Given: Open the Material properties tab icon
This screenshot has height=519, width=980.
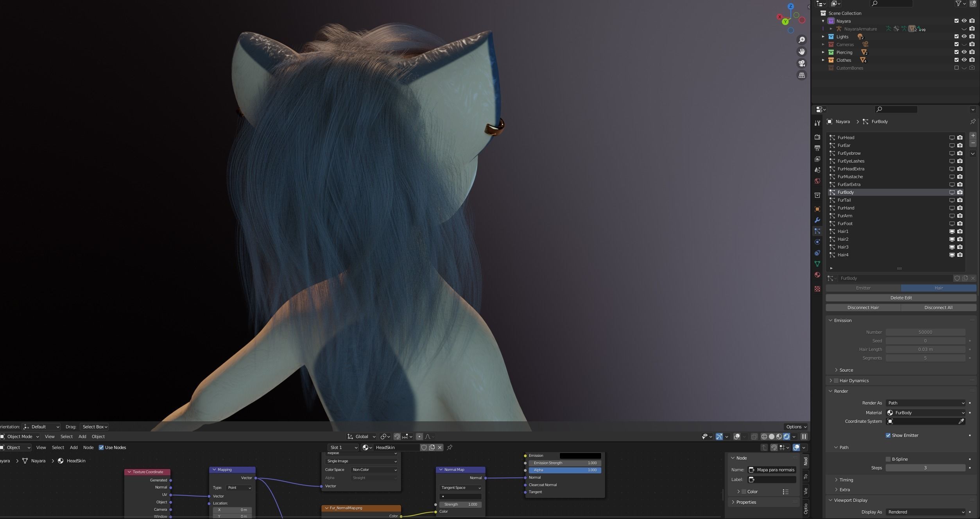Looking at the screenshot, I should 817,275.
